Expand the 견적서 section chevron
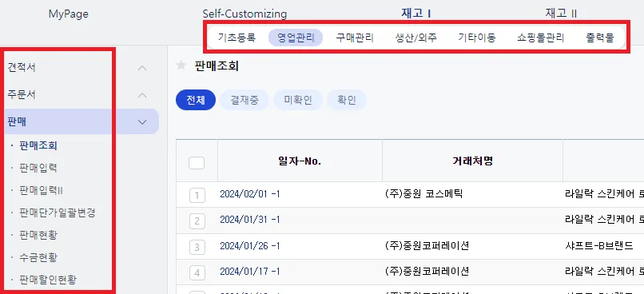This screenshot has width=644, height=294. (x=142, y=68)
